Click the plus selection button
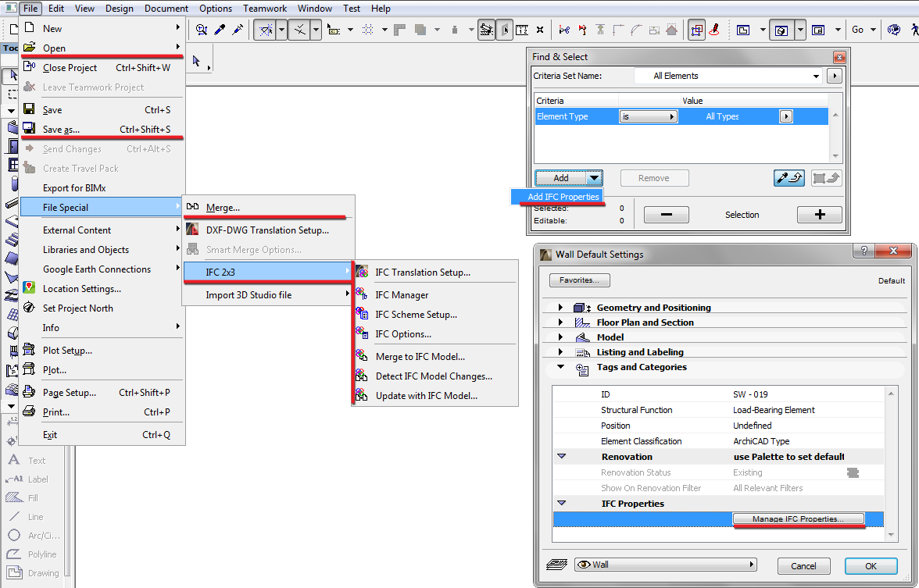The width and height of the screenshot is (919, 588). coord(819,215)
